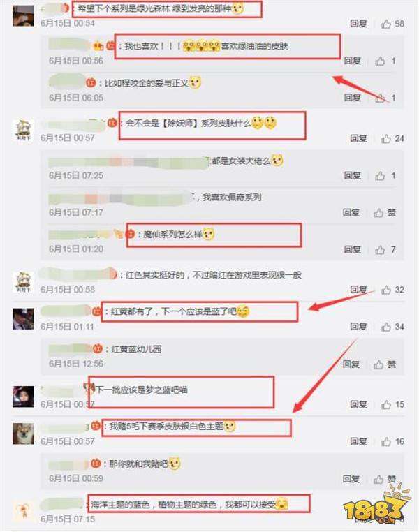Click the 18183 watermark logo

coord(375,505)
